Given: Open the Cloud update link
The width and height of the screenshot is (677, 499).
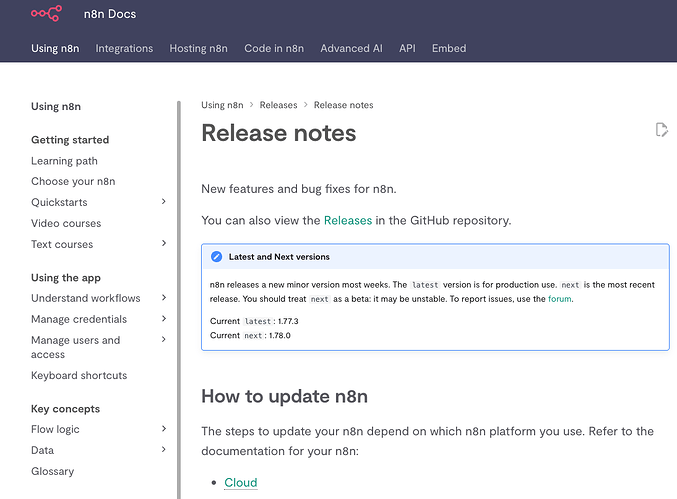Looking at the screenshot, I should [x=240, y=483].
